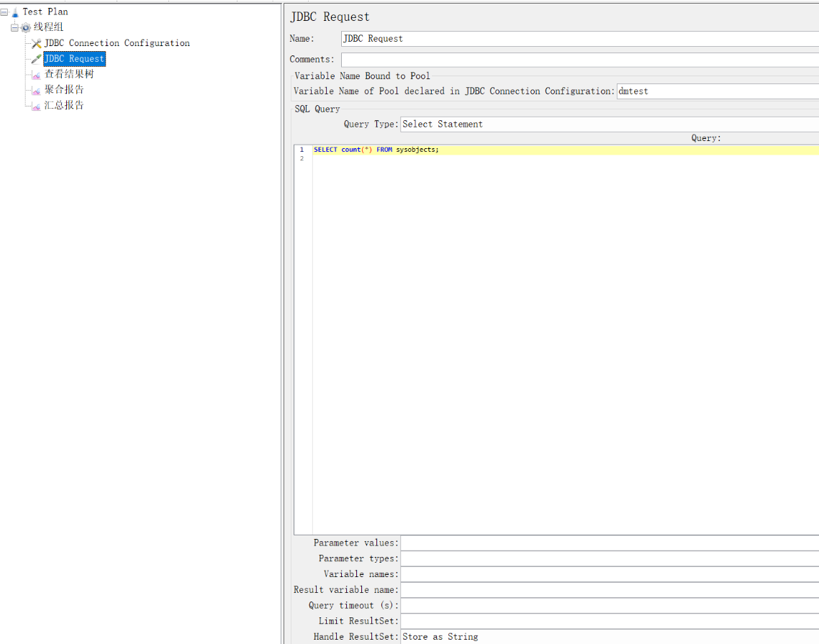Viewport: 819px width, 644px height.
Task: Click the pool variable name field with dmtest
Action: (718, 91)
